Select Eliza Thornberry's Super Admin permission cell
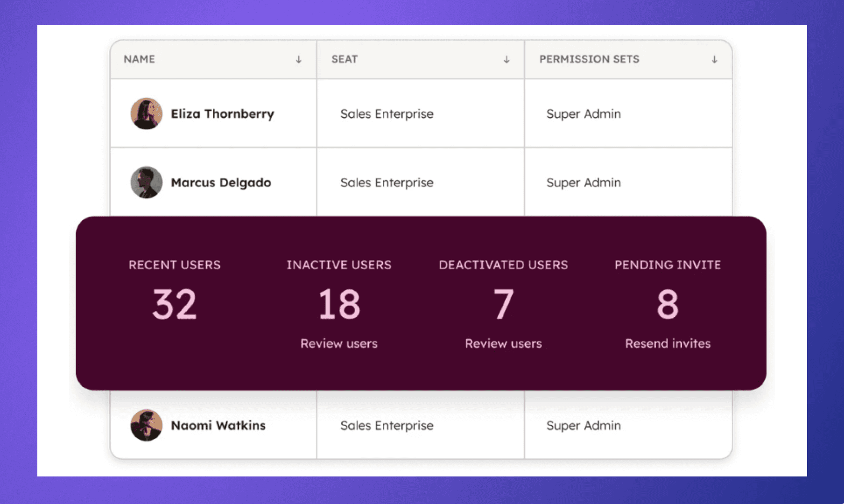The height and width of the screenshot is (504, 844). (x=583, y=113)
